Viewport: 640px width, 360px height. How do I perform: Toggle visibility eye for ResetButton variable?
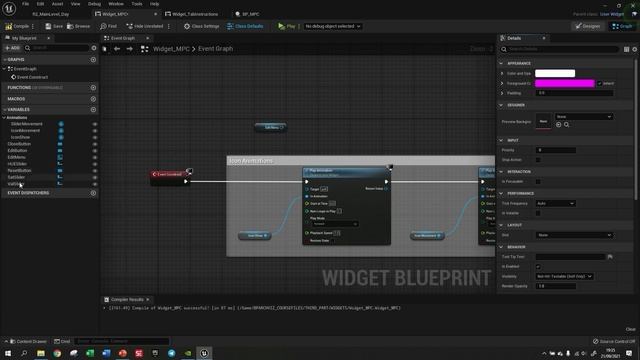coord(94,171)
